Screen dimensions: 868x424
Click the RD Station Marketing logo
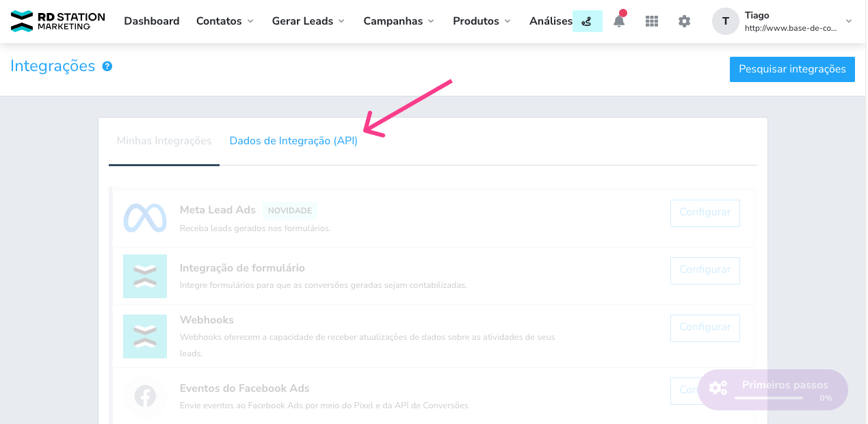click(x=58, y=21)
